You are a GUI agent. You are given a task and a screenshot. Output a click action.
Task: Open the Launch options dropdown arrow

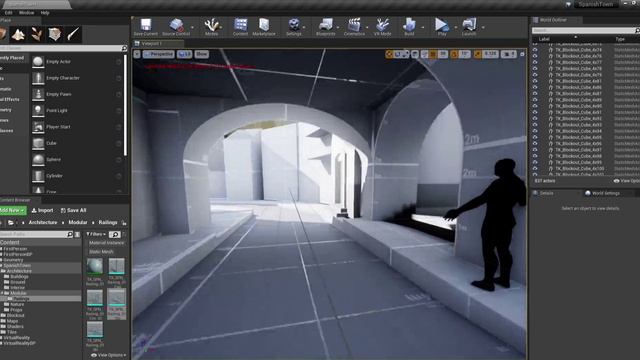point(483,27)
